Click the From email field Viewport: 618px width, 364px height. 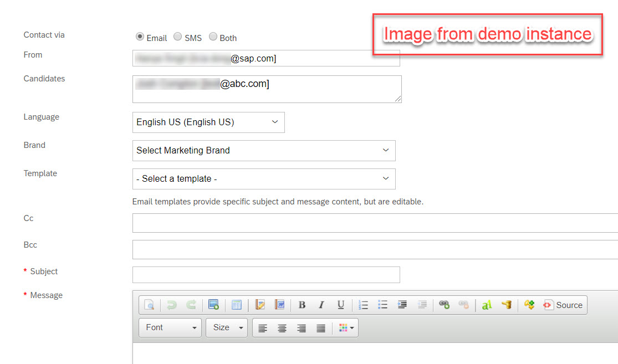click(266, 58)
